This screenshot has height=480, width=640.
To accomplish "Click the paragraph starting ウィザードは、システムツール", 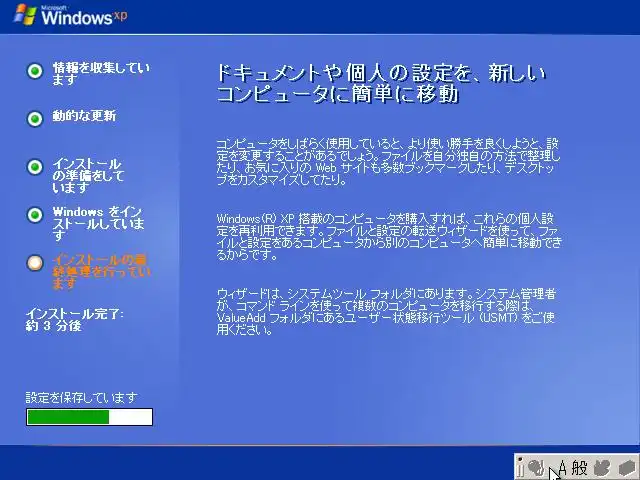I will pos(386,311).
